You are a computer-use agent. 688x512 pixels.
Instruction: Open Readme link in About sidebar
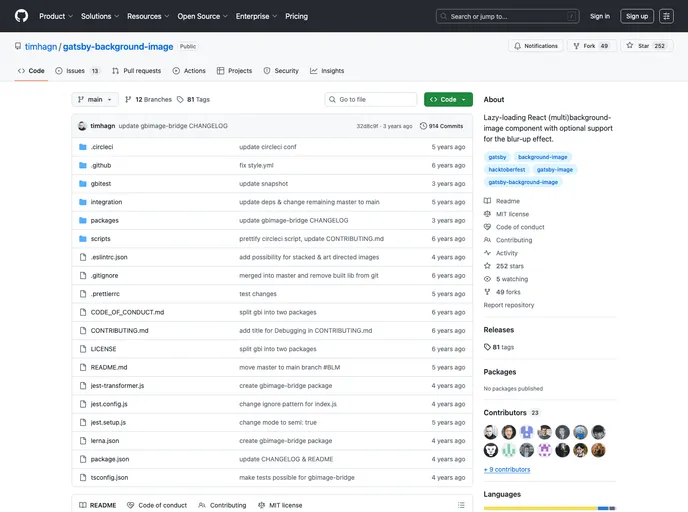pyautogui.click(x=502, y=201)
